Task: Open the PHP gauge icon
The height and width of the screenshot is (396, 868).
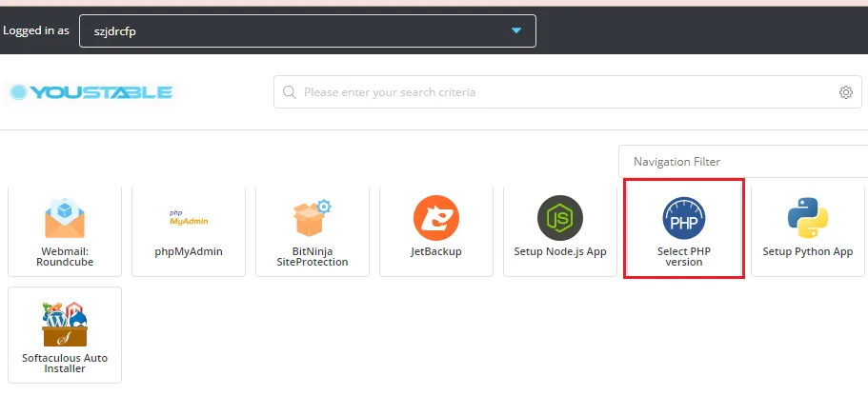Action: (x=684, y=218)
